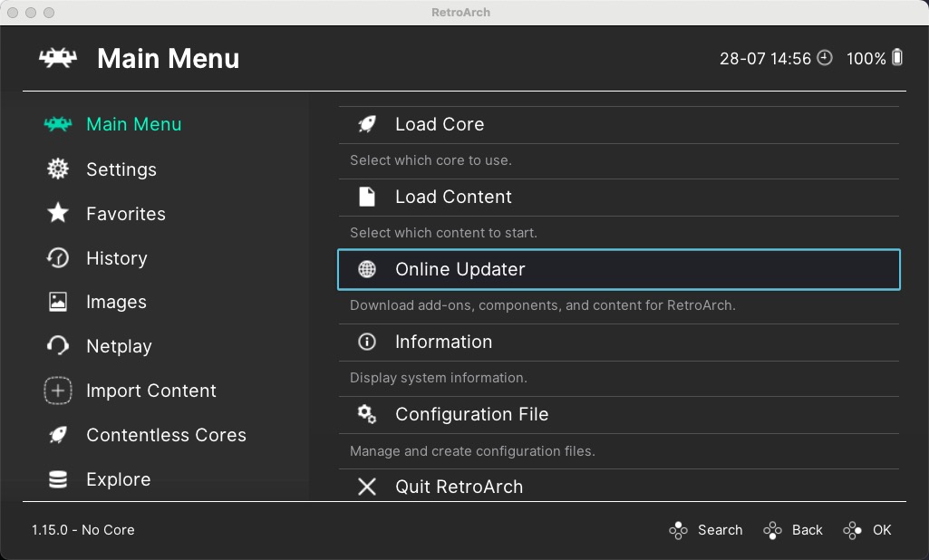This screenshot has height=560, width=929.
Task: Click the space invader Main Menu icon
Action: coord(57,124)
